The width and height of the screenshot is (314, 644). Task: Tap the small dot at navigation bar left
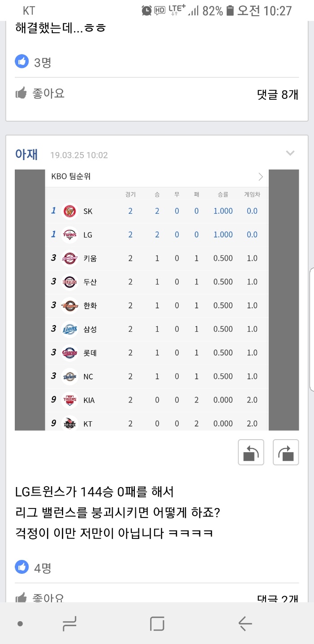(20, 623)
